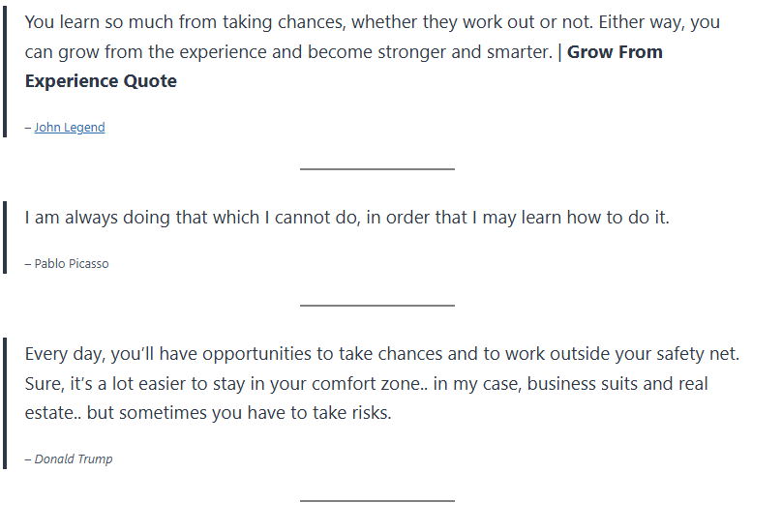Click the words "business suits"

pos(582,384)
